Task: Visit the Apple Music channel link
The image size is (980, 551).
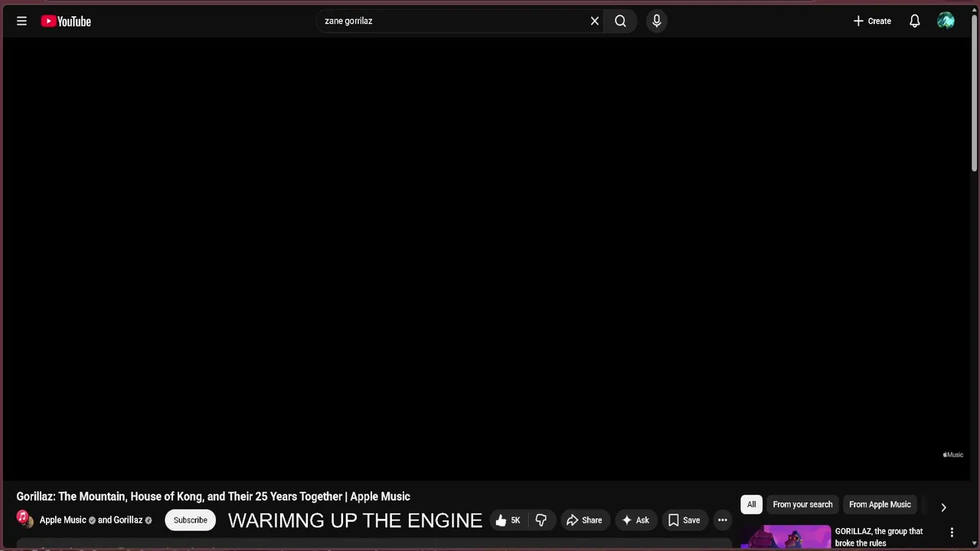Action: (63, 520)
